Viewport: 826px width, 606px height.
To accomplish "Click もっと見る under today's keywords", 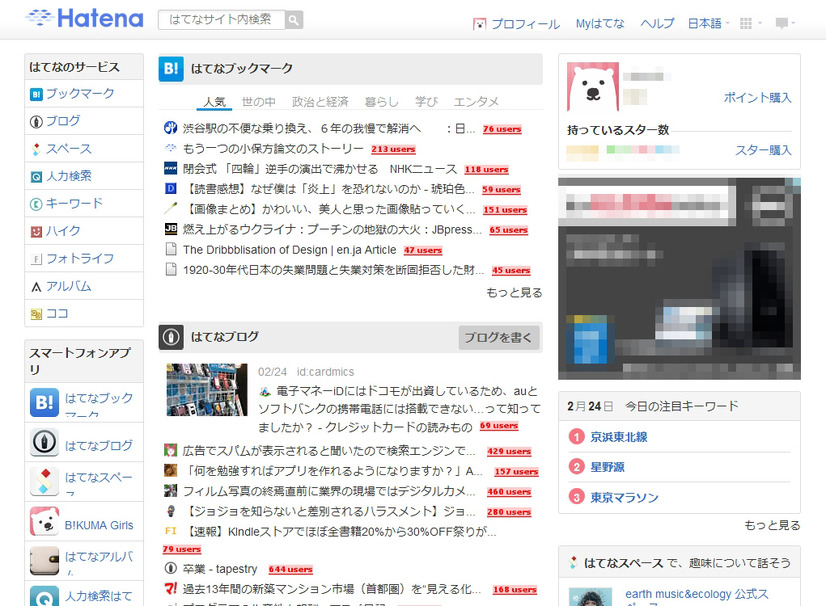I will [x=772, y=525].
